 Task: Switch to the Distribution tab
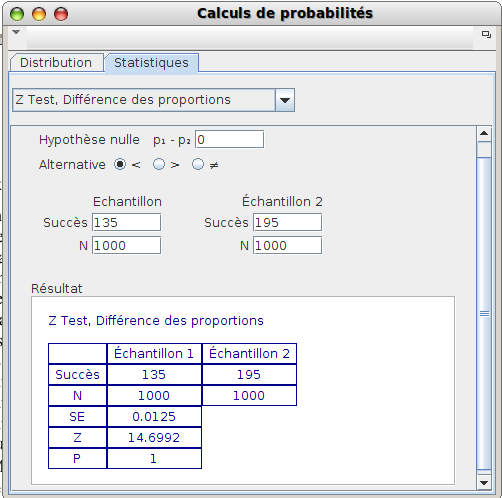[x=56, y=63]
